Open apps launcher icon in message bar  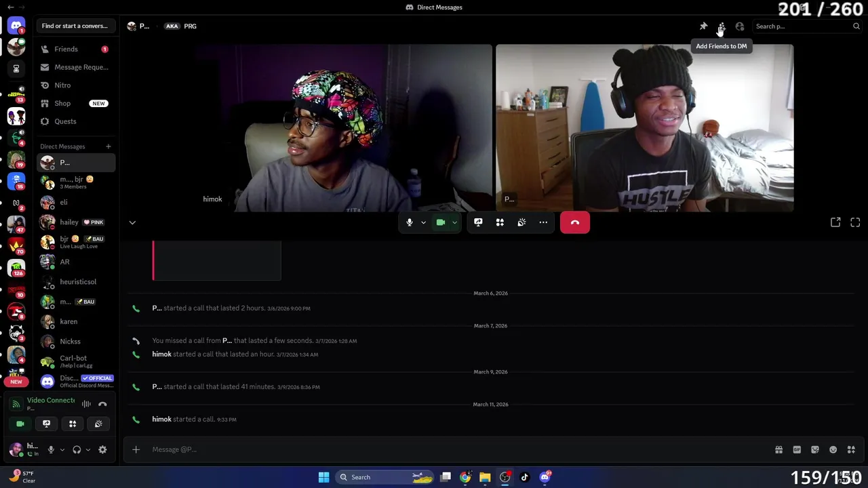[851, 449]
